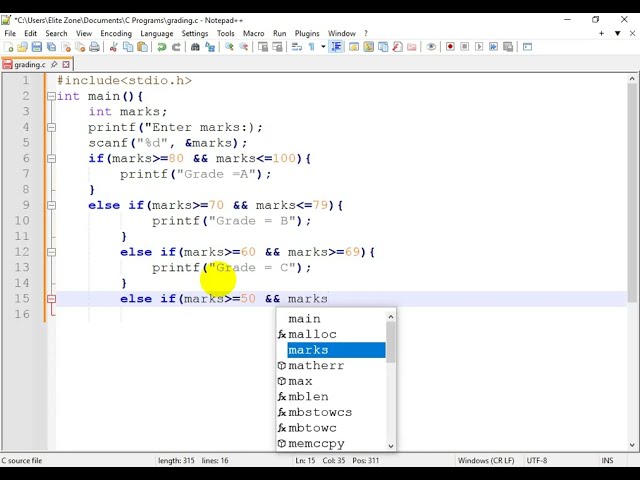Click the INS insert mode indicator
The width and height of the screenshot is (640, 480).
click(x=607, y=460)
